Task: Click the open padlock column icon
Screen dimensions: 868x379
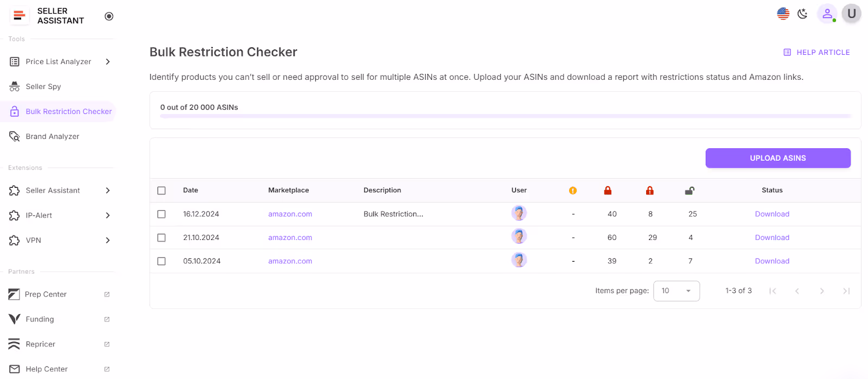Action: pos(690,191)
